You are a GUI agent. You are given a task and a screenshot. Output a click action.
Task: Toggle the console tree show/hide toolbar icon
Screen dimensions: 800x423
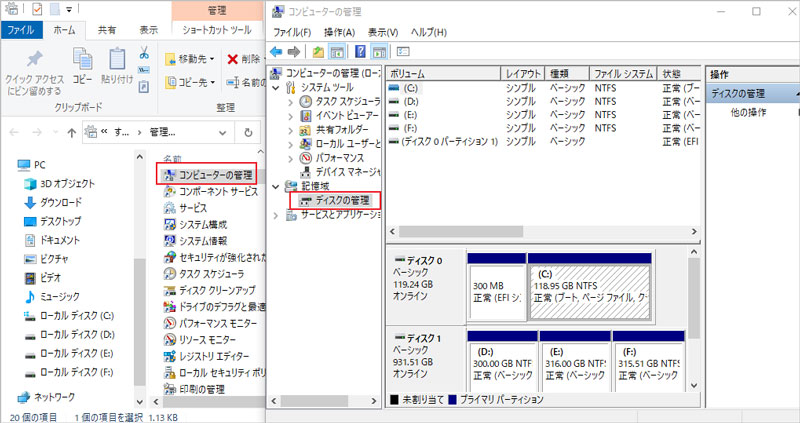337,52
